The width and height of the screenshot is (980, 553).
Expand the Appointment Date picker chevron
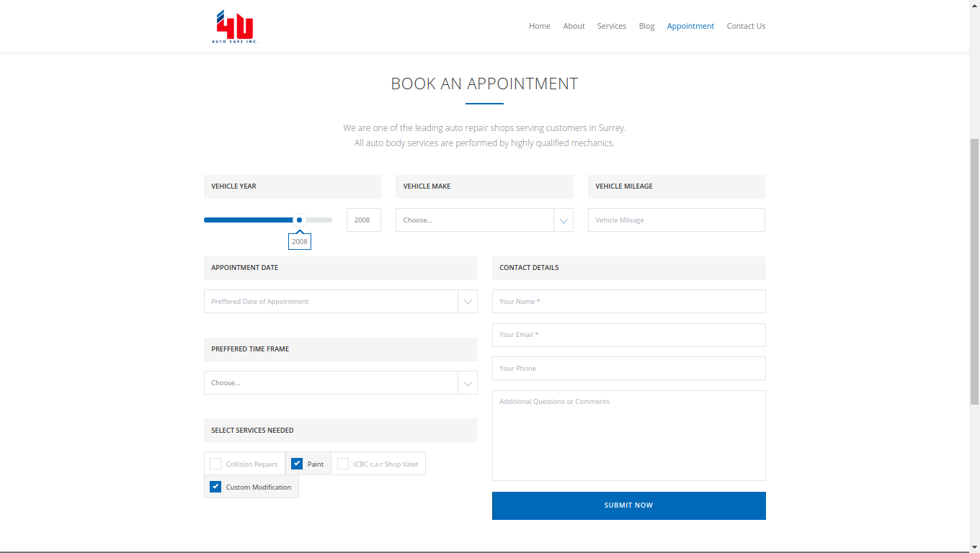click(468, 302)
